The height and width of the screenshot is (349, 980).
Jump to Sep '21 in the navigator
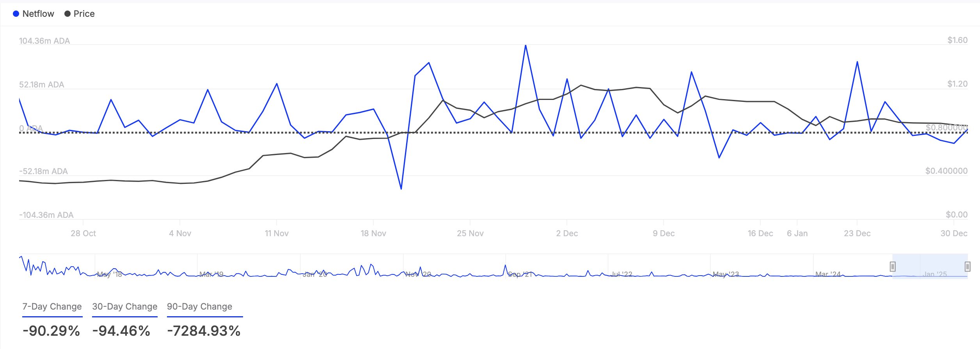coord(519,274)
